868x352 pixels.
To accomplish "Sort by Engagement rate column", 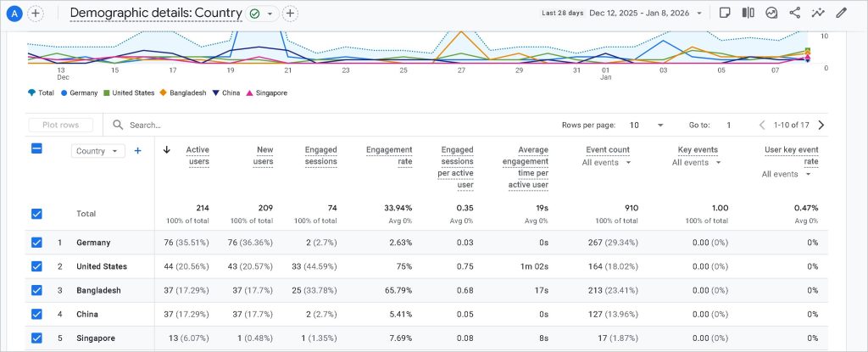I will (x=389, y=156).
